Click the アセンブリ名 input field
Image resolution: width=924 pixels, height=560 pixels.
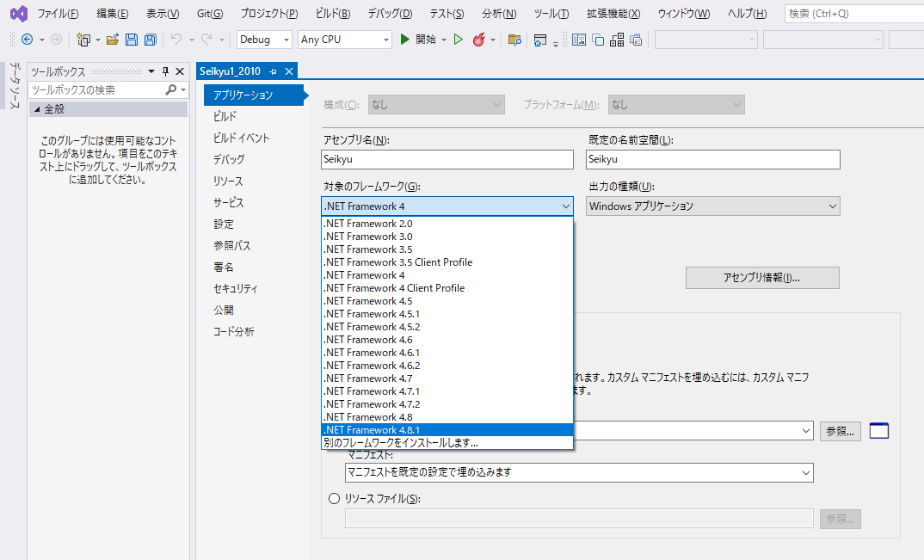click(447, 159)
